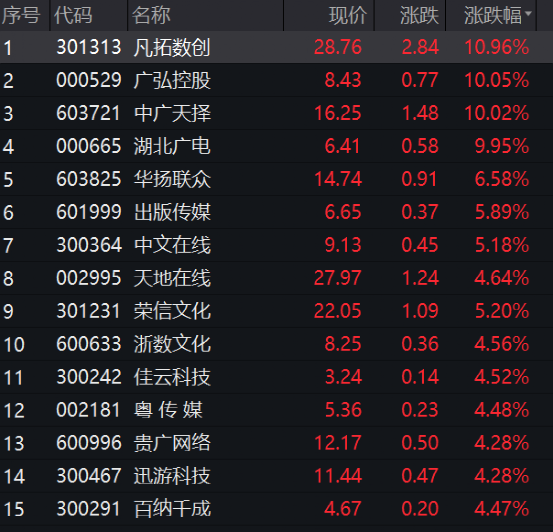Select 华扬联众 stock name

(172, 179)
